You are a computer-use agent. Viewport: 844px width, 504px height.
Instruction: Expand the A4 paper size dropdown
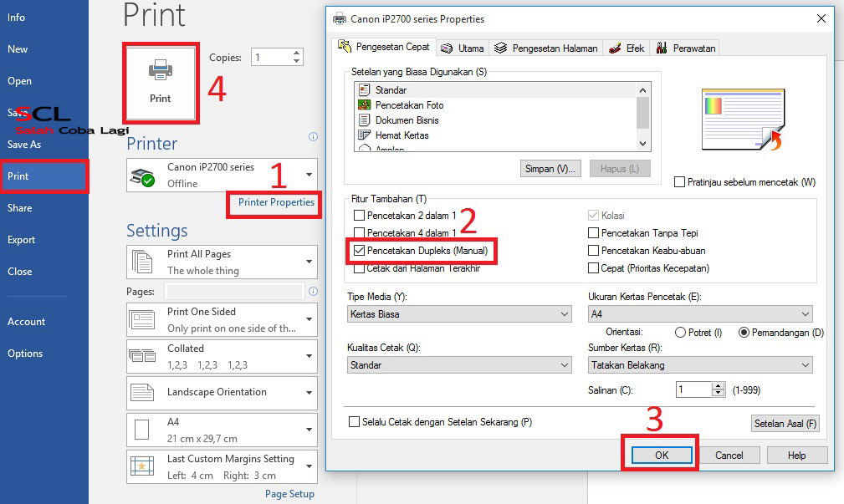click(222, 430)
